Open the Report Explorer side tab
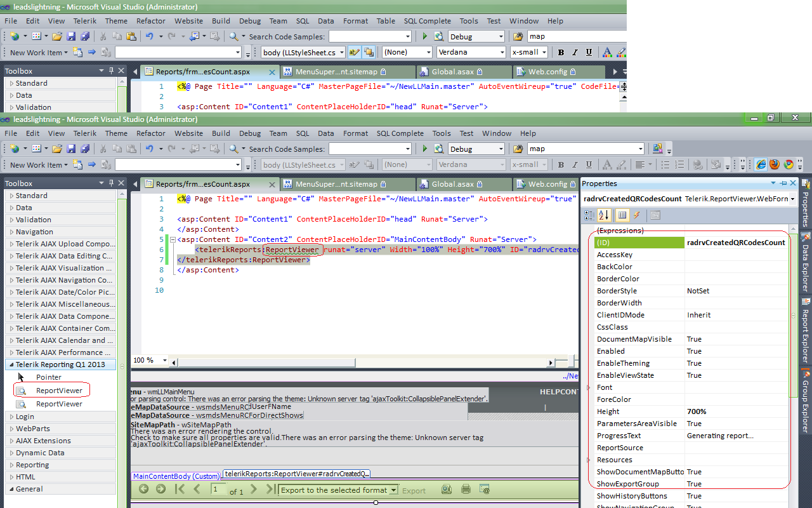 [x=806, y=330]
